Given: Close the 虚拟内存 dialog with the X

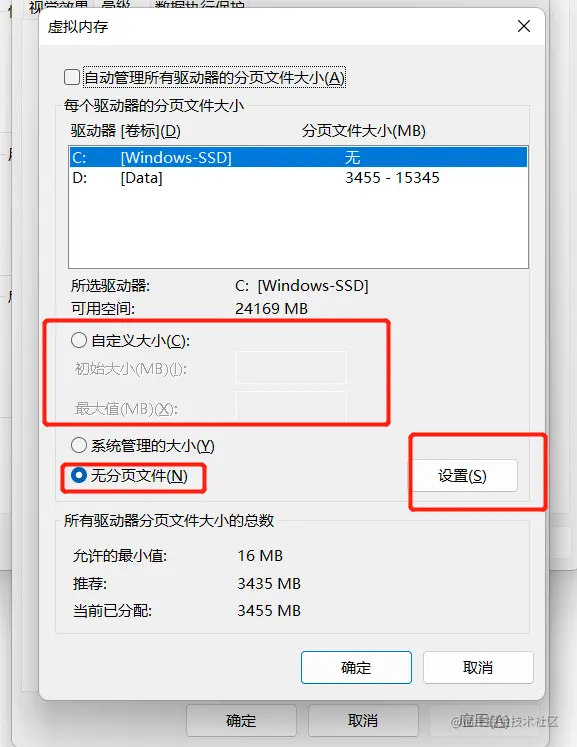Looking at the screenshot, I should 524,26.
